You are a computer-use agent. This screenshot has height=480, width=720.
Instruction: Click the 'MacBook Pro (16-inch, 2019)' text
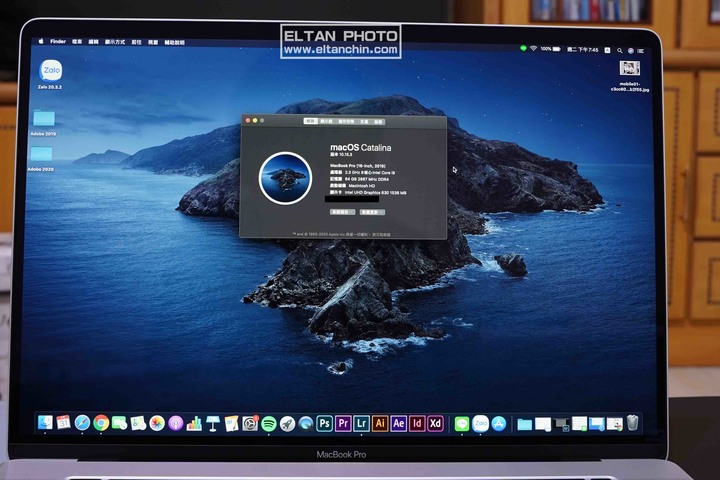coord(358,165)
